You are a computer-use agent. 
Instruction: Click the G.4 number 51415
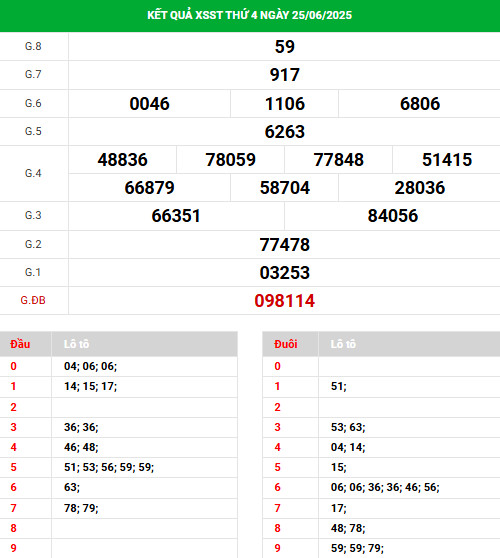click(447, 160)
